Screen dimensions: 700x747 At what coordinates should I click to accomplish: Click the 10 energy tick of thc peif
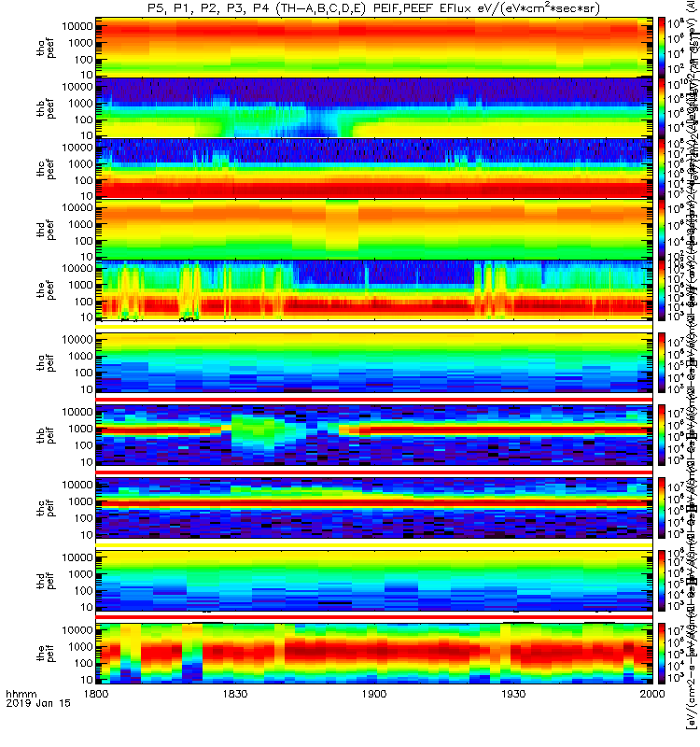coord(87,535)
